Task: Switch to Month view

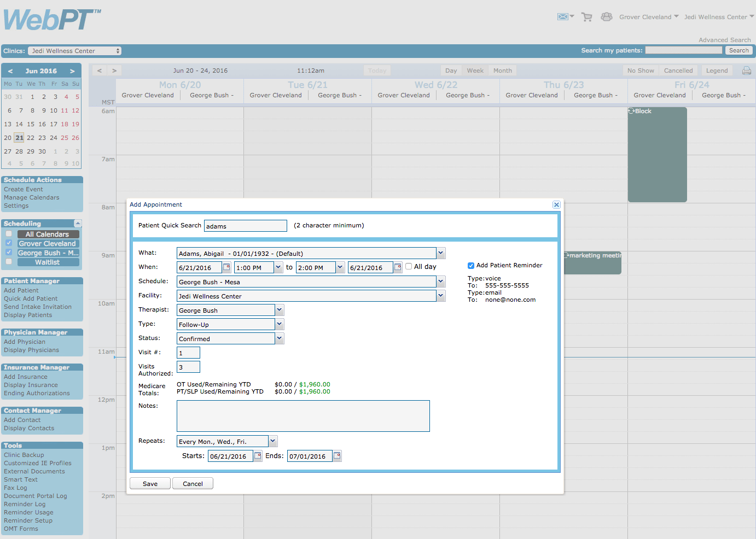Action: click(x=503, y=71)
